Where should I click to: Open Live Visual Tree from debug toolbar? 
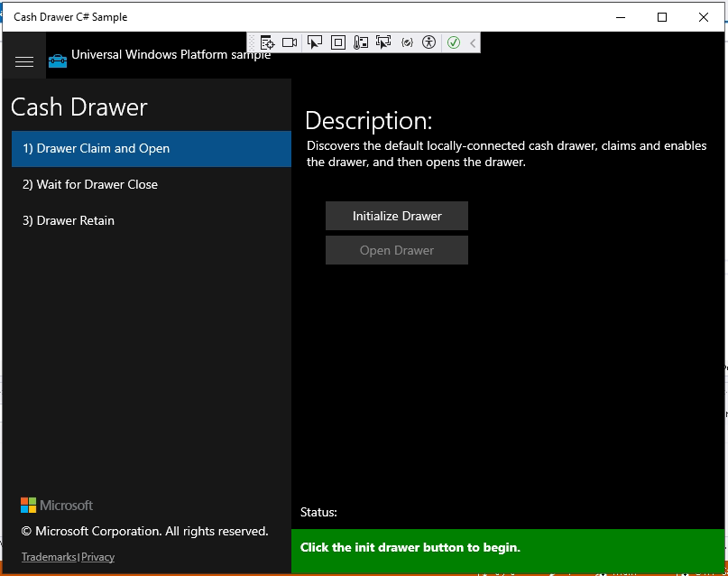click(267, 42)
